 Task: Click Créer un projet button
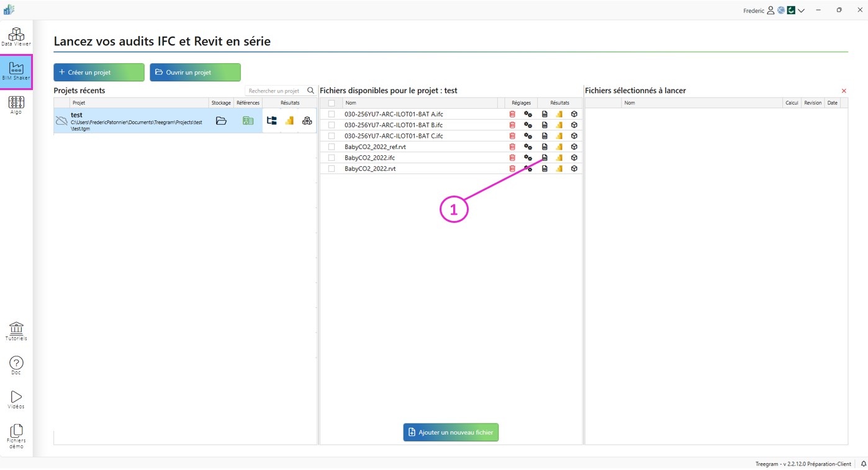(98, 72)
